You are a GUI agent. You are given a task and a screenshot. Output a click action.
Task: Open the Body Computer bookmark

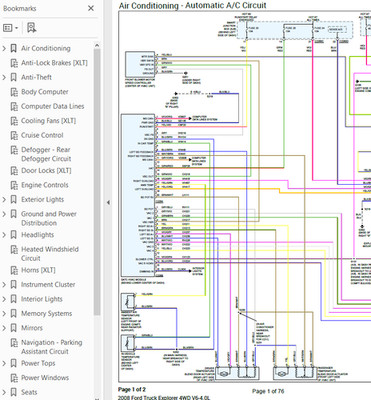click(x=45, y=92)
